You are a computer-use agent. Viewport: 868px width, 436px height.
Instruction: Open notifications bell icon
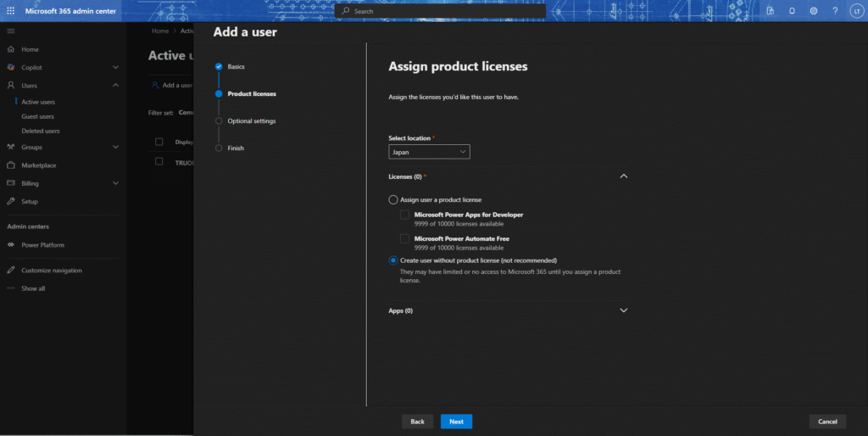792,11
